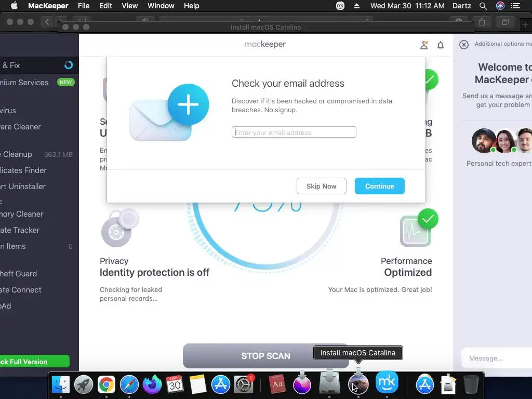Open the Dictionary app in dock

(277, 385)
